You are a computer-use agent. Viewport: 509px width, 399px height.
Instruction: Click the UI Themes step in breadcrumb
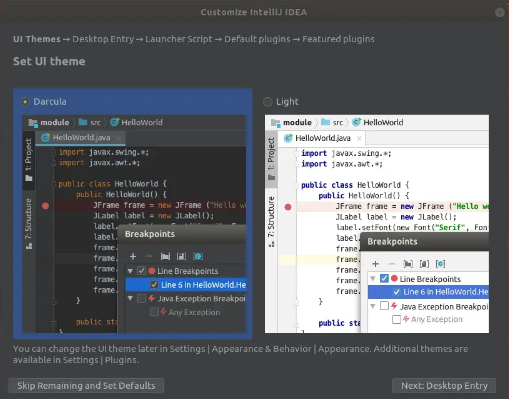(37, 39)
